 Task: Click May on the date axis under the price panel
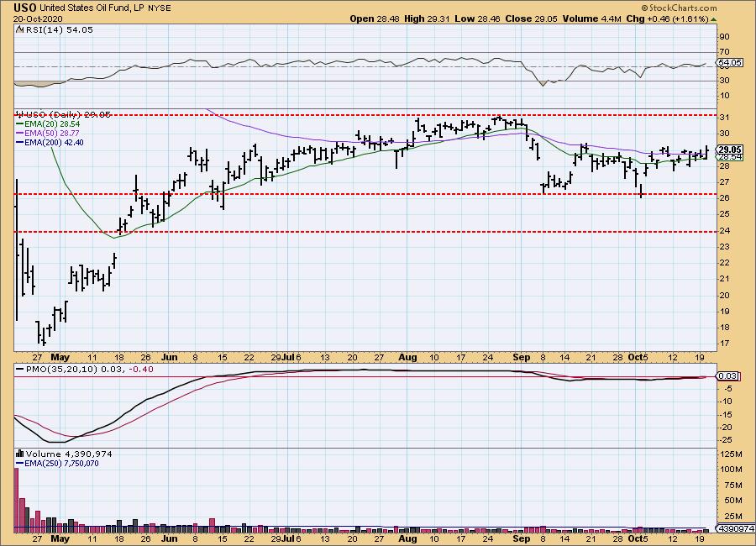[x=60, y=357]
